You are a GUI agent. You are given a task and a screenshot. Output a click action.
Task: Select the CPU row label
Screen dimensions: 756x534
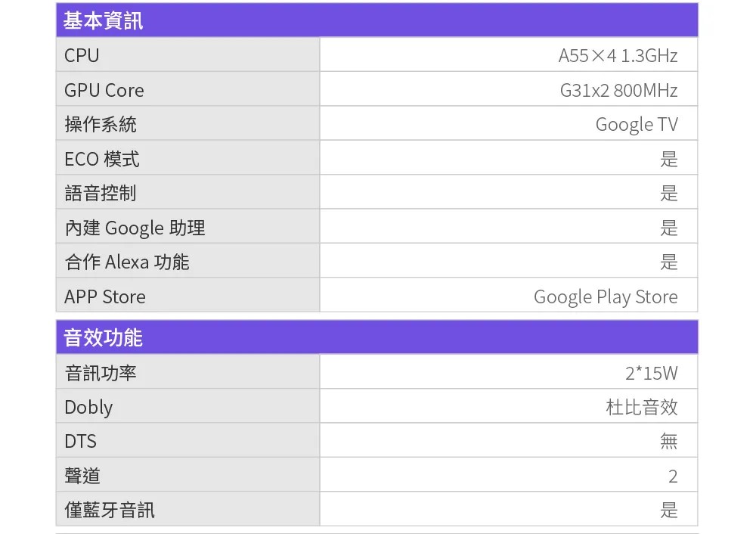(82, 55)
